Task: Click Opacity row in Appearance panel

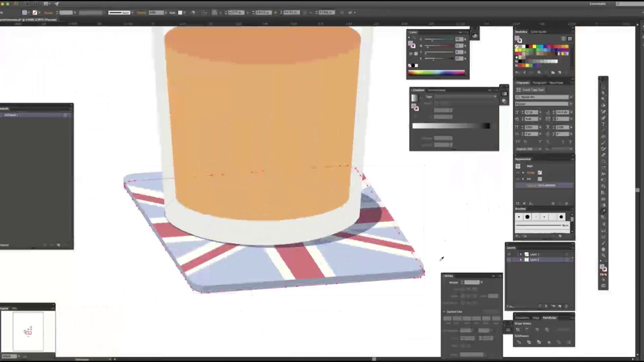Action: coord(544,186)
